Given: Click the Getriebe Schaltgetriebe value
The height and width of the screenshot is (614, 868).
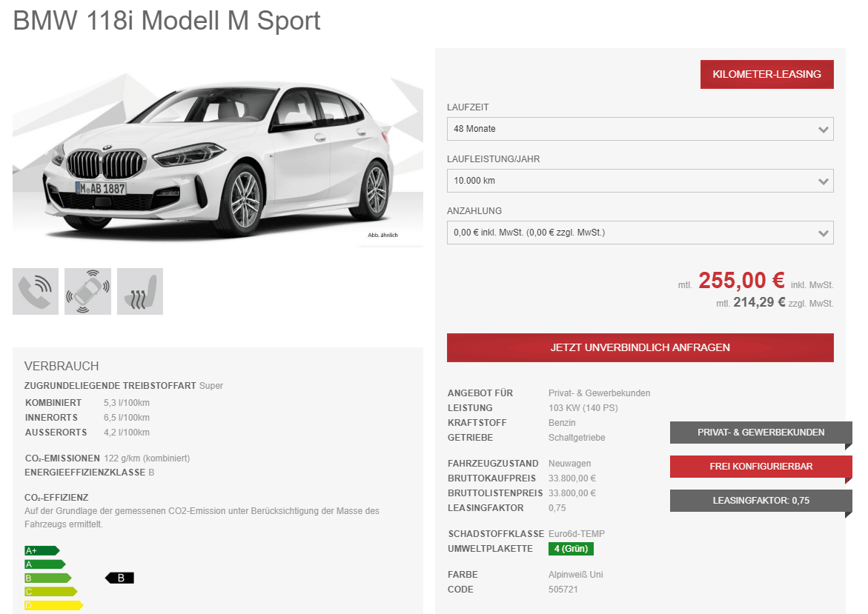Looking at the screenshot, I should click(x=577, y=438).
